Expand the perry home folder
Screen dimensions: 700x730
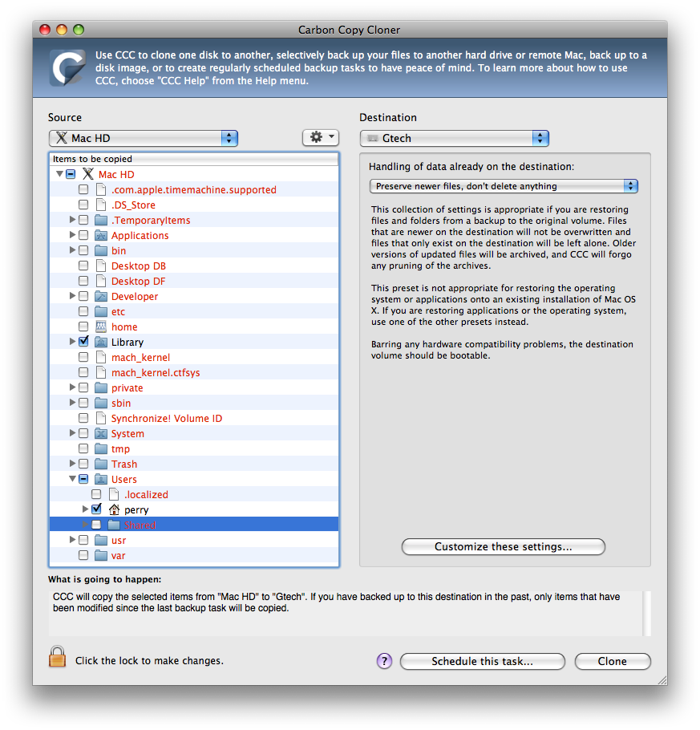pos(86,509)
